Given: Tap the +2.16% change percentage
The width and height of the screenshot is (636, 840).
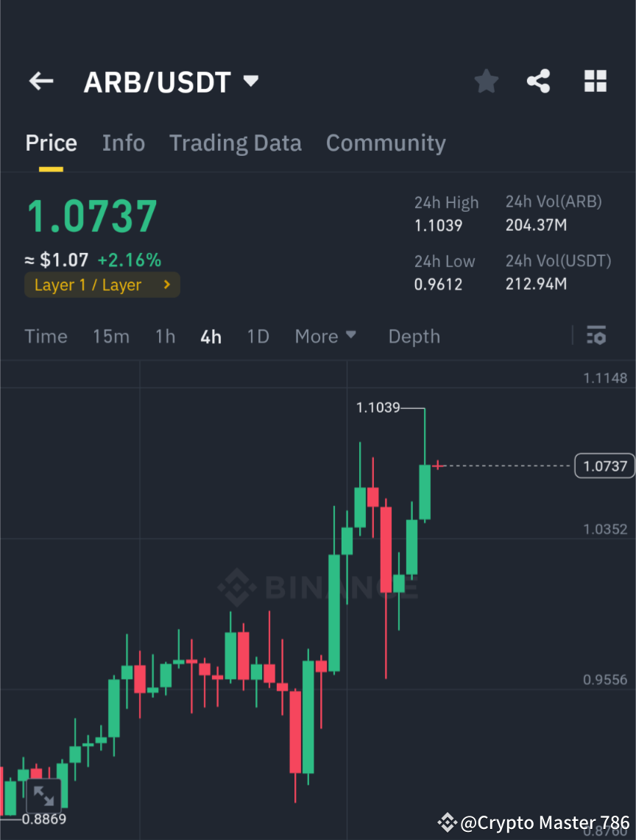Looking at the screenshot, I should [130, 260].
